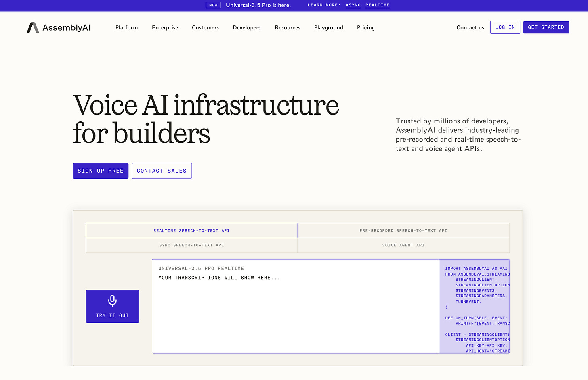
Task: Click the GET STARTED button
Action: point(546,27)
